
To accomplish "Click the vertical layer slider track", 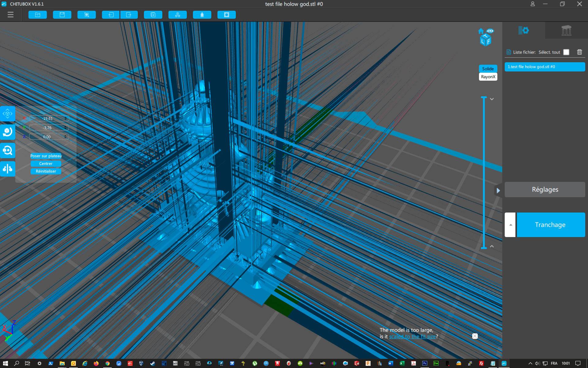I will point(484,173).
